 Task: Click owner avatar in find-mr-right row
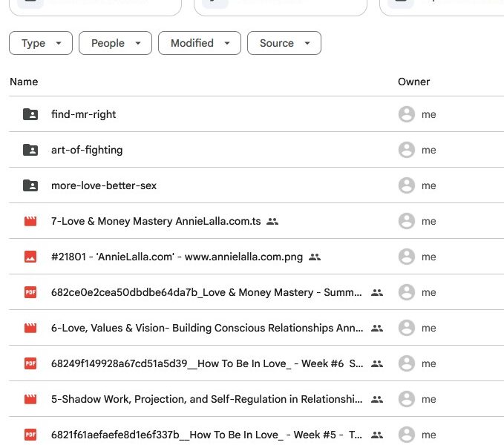[407, 114]
